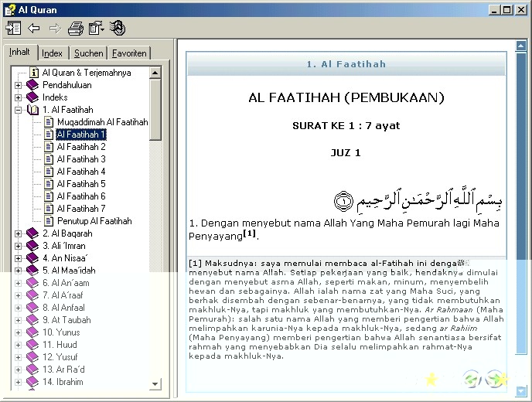532x402 pixels.
Task: Click the open book icon of 1. Al Faatihah
Action: point(33,110)
